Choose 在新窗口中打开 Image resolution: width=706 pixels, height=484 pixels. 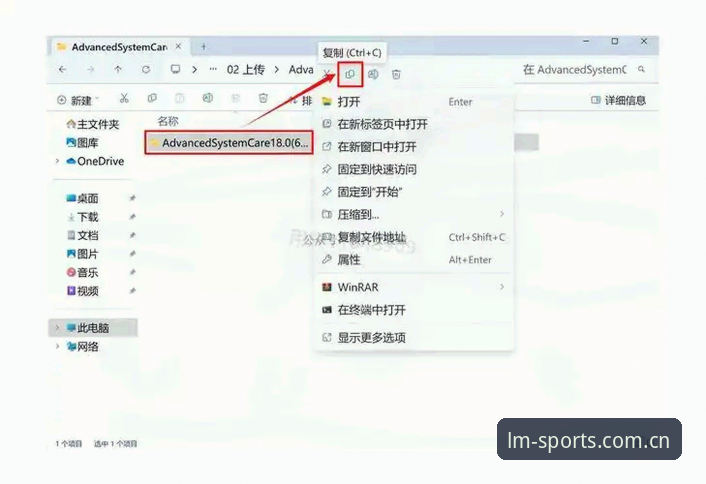tap(413, 146)
